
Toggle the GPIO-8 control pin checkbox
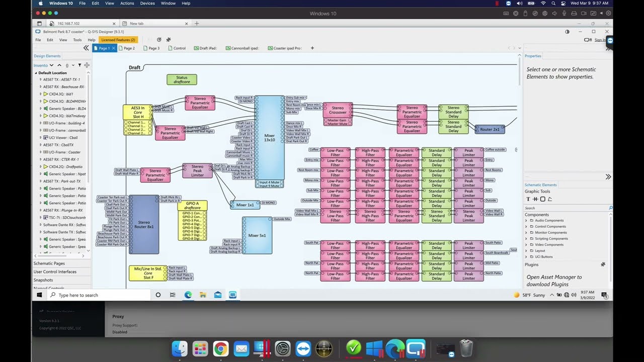coord(205,239)
